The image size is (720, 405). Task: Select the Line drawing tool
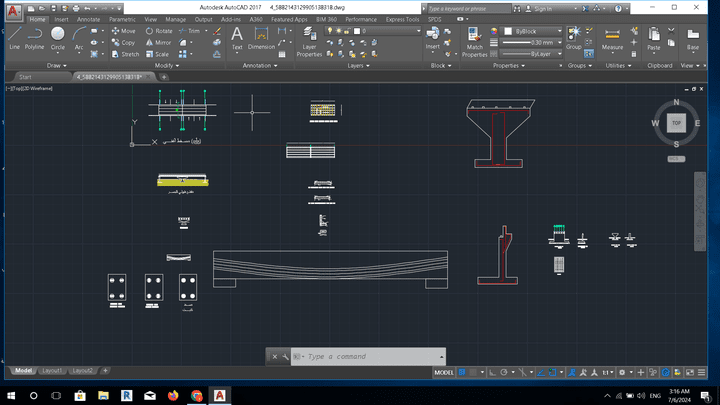tap(14, 38)
